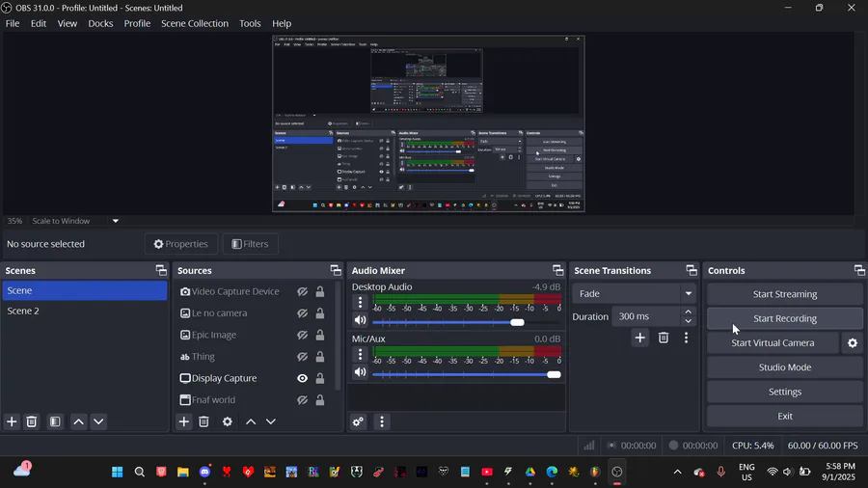The image size is (868, 488).
Task: Pop out the Controls dock
Action: 859,270
